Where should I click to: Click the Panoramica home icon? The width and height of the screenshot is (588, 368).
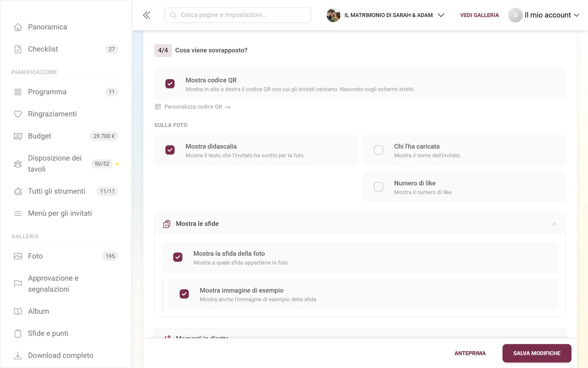pyautogui.click(x=18, y=27)
